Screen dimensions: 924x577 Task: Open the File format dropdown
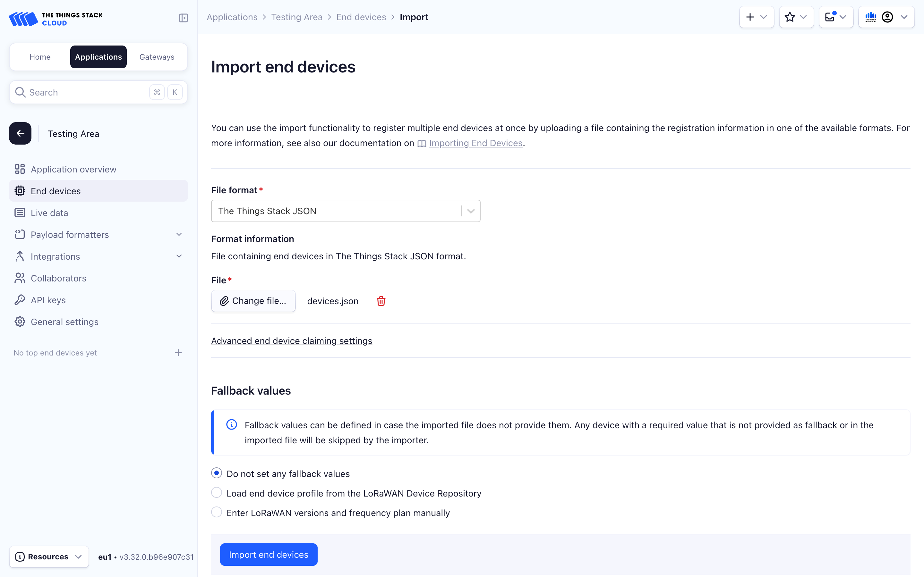click(x=345, y=211)
